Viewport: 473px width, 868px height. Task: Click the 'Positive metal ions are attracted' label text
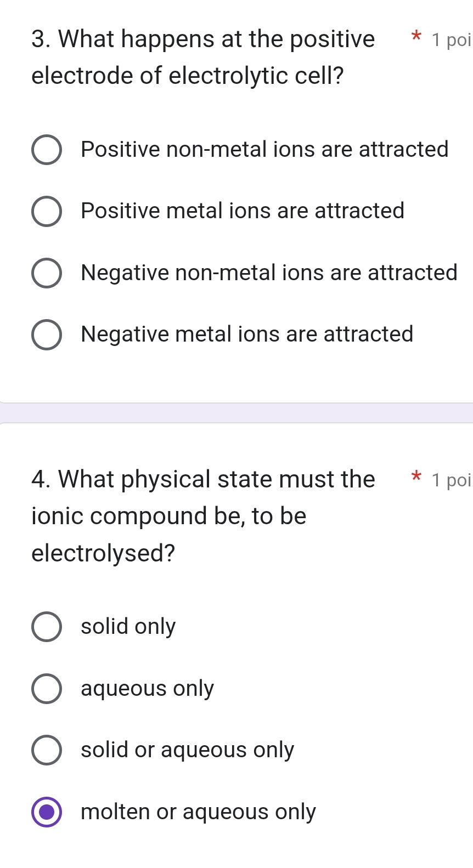point(243,211)
